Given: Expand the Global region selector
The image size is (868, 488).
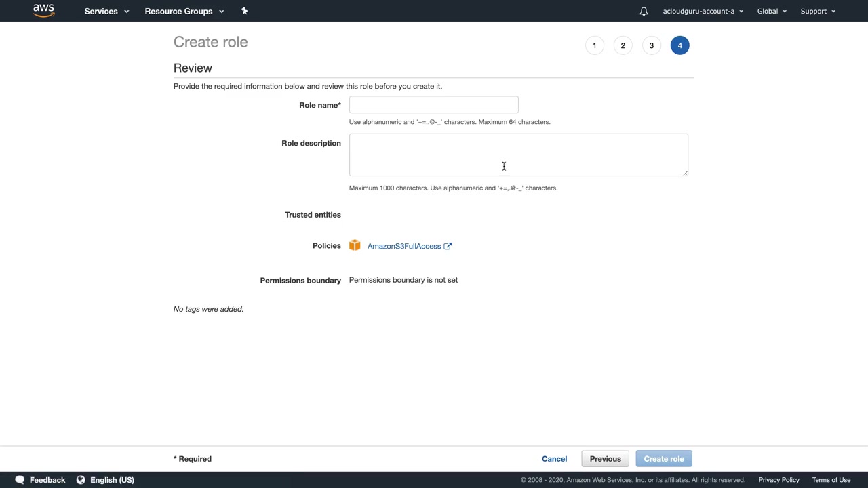Looking at the screenshot, I should 772,11.
